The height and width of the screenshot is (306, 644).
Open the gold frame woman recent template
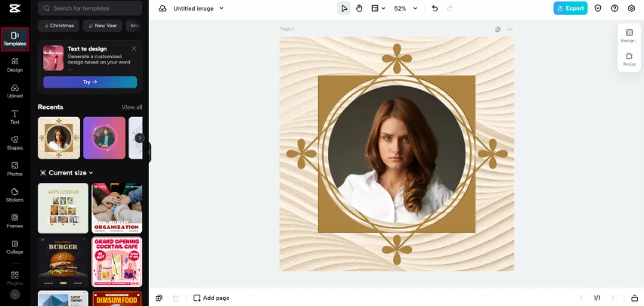[59, 138]
